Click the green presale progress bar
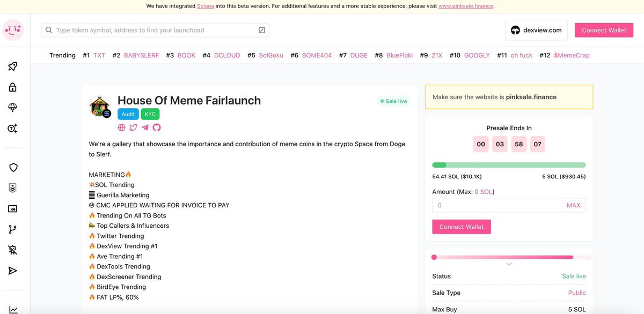644x314 pixels. [509, 165]
